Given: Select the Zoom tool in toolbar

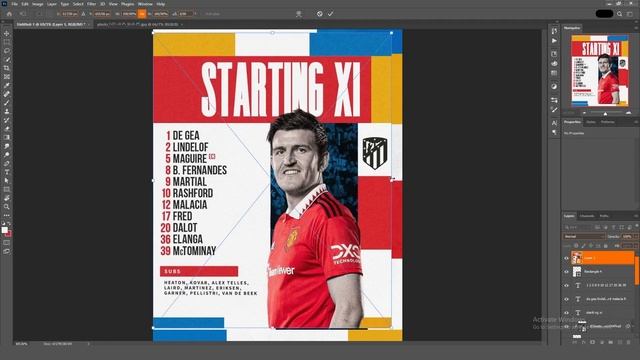Looking at the screenshot, I should coord(7,207).
